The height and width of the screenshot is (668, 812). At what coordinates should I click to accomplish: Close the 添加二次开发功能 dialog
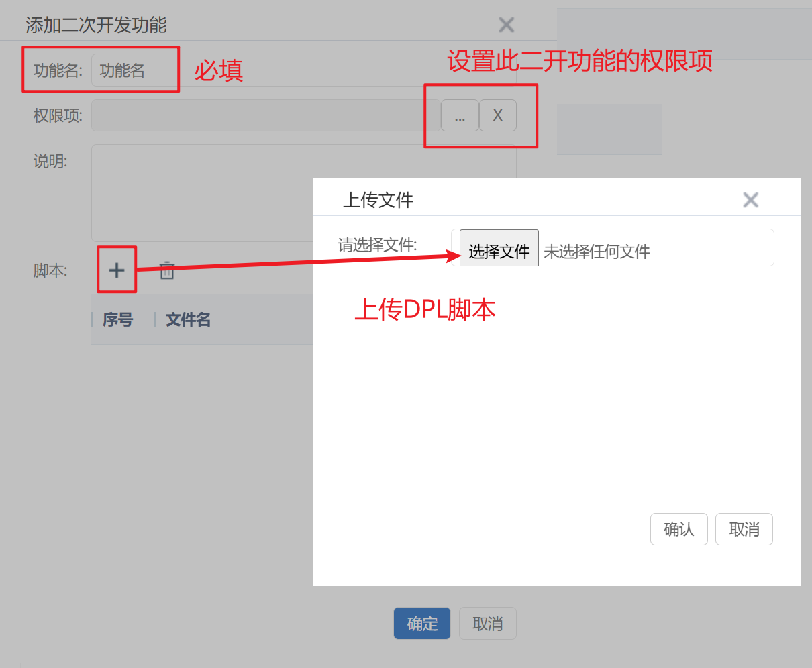(x=506, y=25)
